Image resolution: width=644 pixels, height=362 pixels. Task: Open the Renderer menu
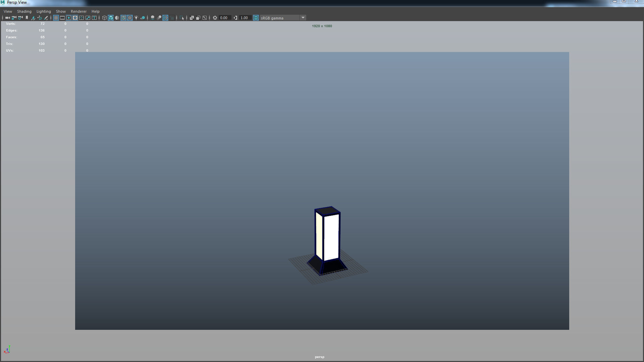pos(78,11)
